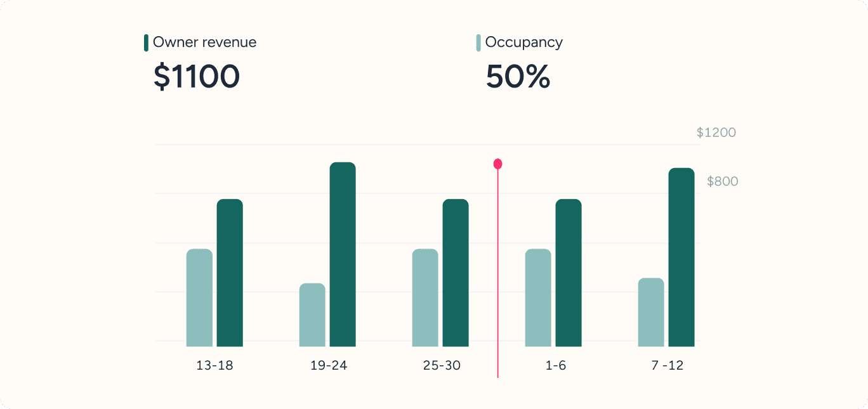The image size is (868, 409).
Task: Click the $1100 owner revenue value
Action: tap(197, 77)
